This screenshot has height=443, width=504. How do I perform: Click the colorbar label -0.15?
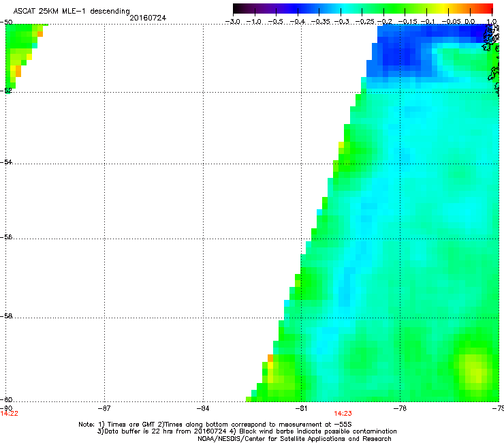click(x=407, y=22)
